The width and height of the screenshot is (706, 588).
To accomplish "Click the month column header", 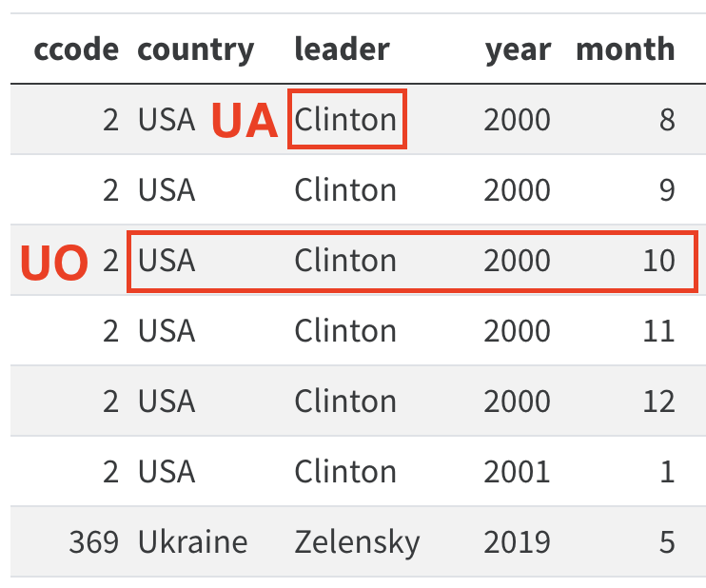I will [x=625, y=49].
